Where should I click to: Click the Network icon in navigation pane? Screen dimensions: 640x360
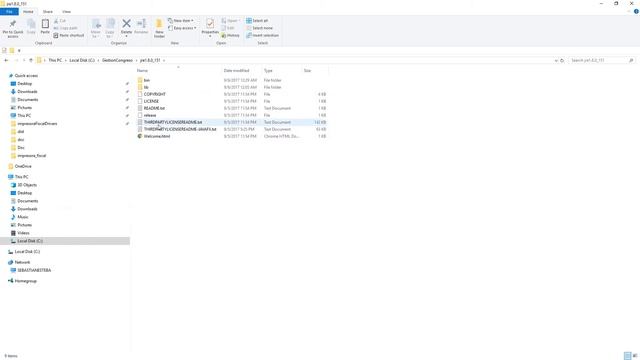(11, 262)
